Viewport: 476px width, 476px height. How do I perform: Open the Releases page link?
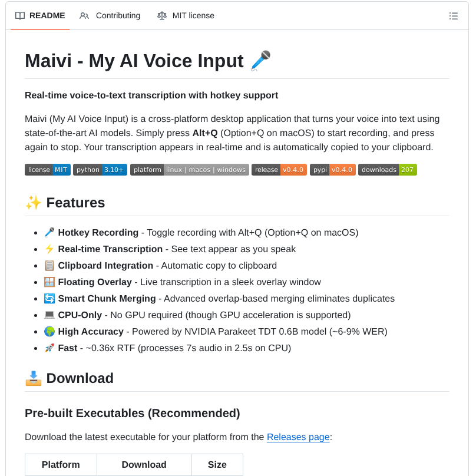[297, 437]
